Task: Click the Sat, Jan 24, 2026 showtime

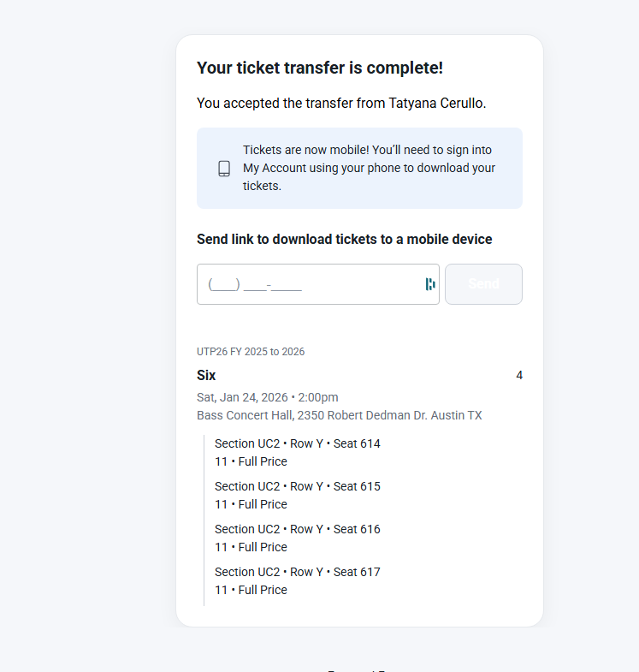Action: 267,397
